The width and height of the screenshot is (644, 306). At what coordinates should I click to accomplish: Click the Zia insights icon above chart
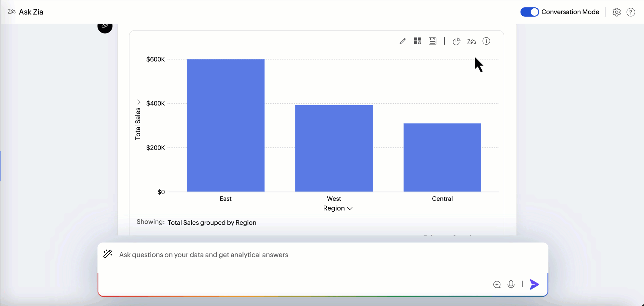click(x=472, y=41)
